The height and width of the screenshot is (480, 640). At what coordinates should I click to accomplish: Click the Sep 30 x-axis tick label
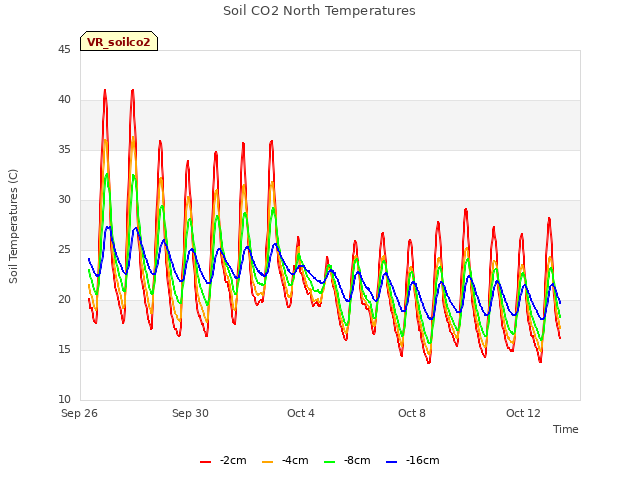point(190,413)
